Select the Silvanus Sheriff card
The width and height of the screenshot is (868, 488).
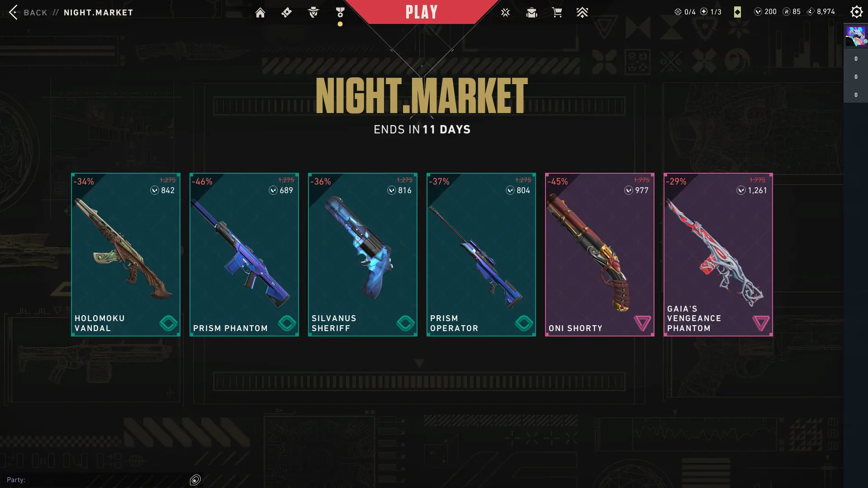click(363, 255)
